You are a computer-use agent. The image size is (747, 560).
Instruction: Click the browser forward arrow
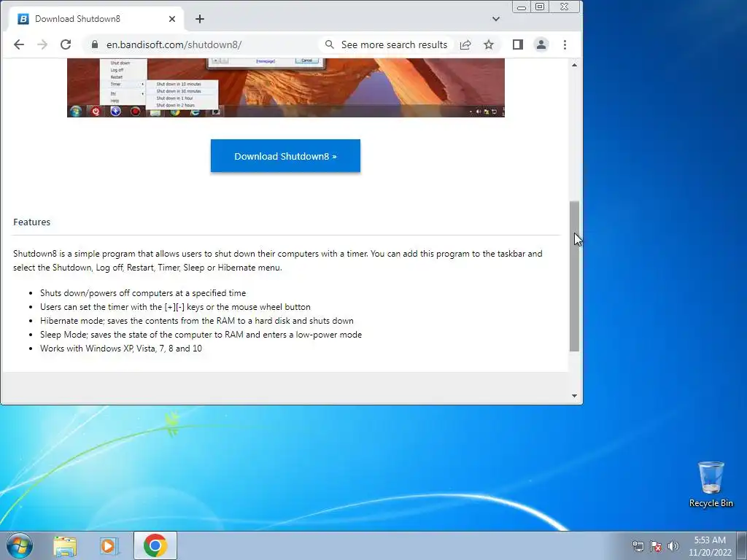click(x=42, y=44)
